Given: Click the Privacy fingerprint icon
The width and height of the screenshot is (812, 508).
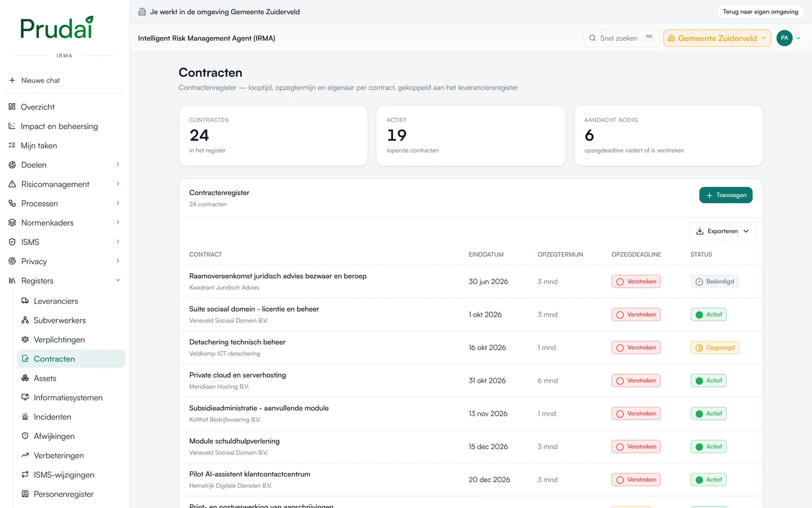Looking at the screenshot, I should 12,261.
